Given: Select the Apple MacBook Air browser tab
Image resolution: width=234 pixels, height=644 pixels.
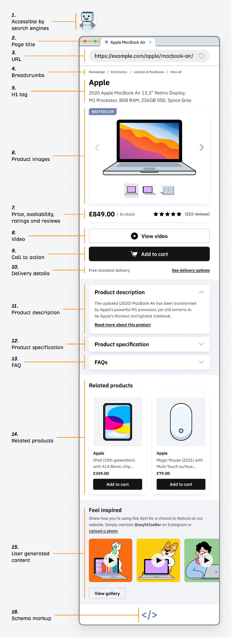Looking at the screenshot, I should pos(128,42).
